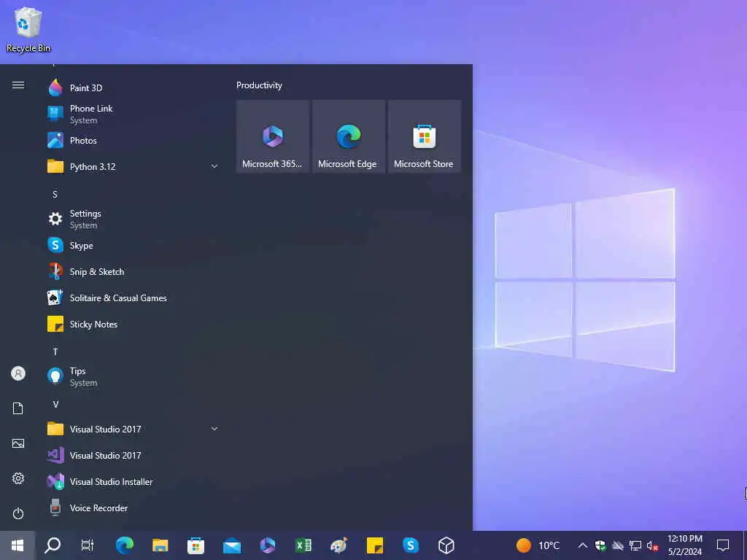The height and width of the screenshot is (560, 747).
Task: Open Microsoft Store from the taskbar
Action: (x=196, y=545)
